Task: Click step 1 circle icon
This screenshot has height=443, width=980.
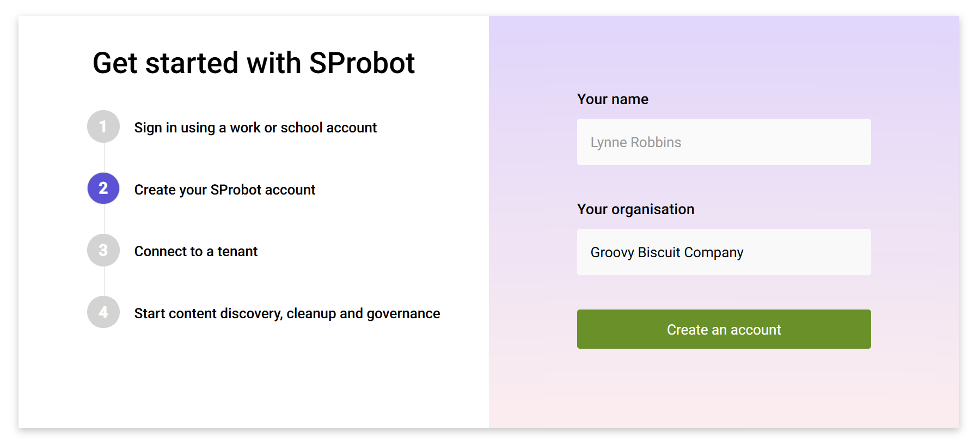Action: 103,126
